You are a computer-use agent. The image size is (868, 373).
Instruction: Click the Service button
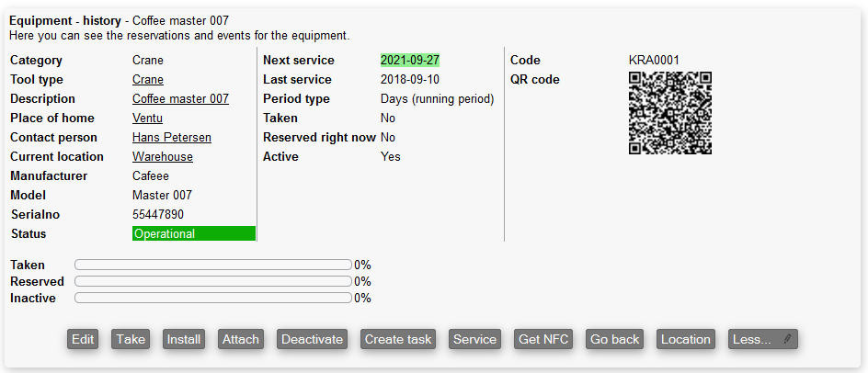pos(474,339)
